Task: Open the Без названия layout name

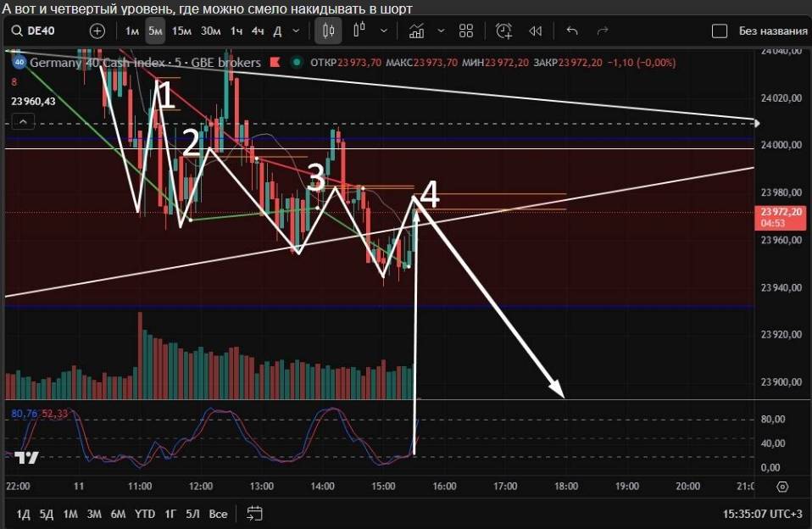Action: click(772, 31)
